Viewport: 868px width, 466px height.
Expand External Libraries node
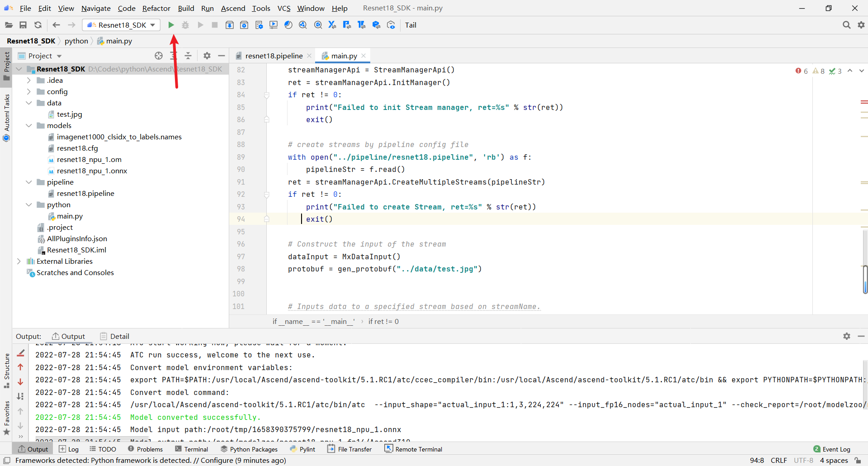(x=19, y=261)
